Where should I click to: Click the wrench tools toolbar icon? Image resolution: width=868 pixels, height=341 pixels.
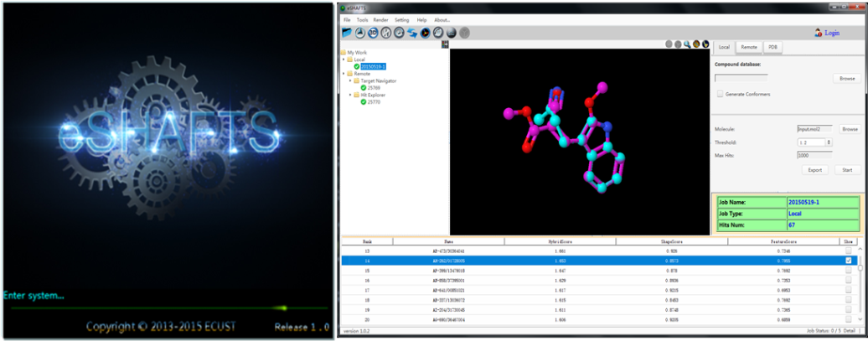coord(386,33)
